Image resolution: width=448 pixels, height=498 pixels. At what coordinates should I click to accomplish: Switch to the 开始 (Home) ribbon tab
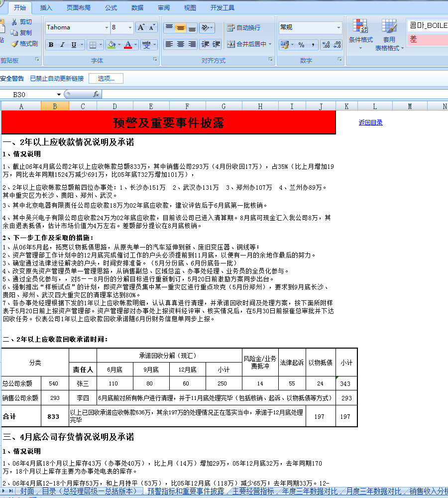(20, 7)
